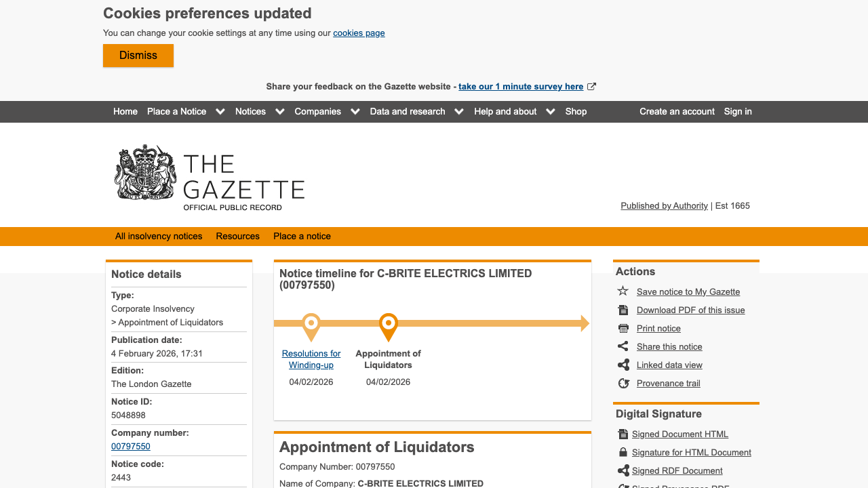Click the Print notice printer icon

(x=623, y=328)
